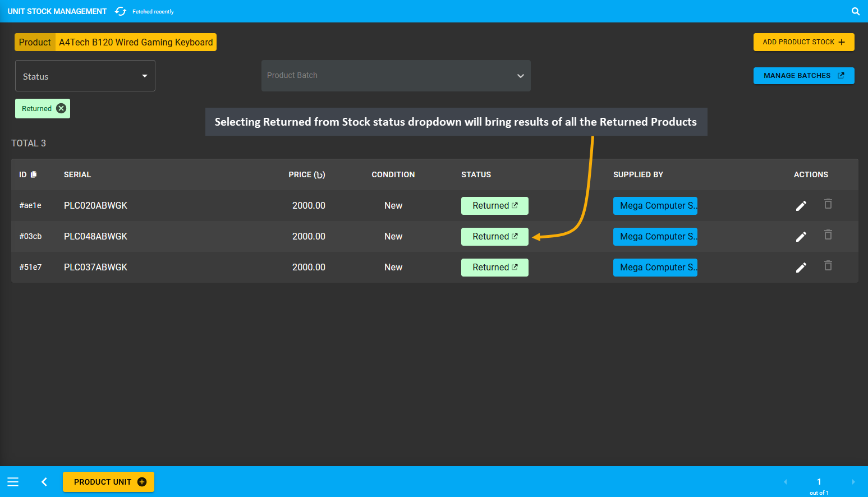Select serial PLC020ABWGK

coord(96,205)
